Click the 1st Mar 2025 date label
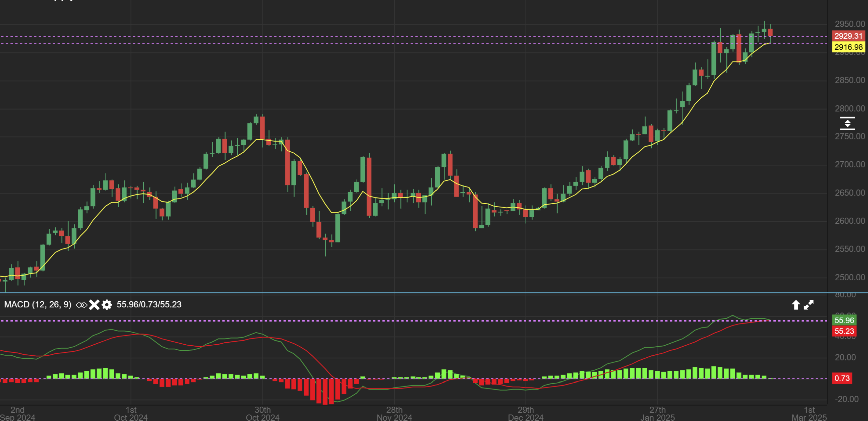Image resolution: width=868 pixels, height=421 pixels. [809, 414]
